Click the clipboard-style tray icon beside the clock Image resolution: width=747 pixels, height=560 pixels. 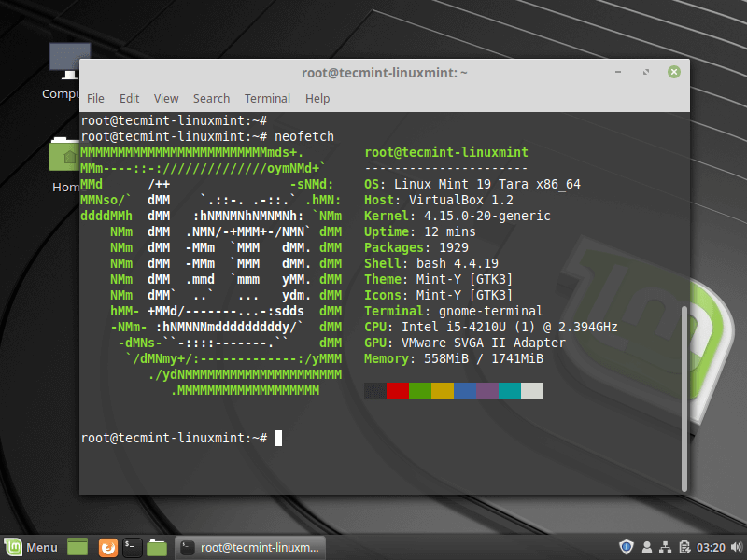686,547
